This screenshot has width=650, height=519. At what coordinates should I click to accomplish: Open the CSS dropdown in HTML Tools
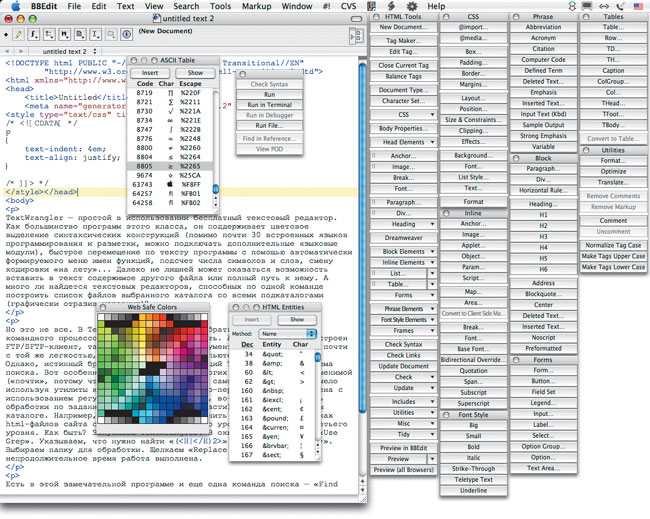[x=404, y=115]
